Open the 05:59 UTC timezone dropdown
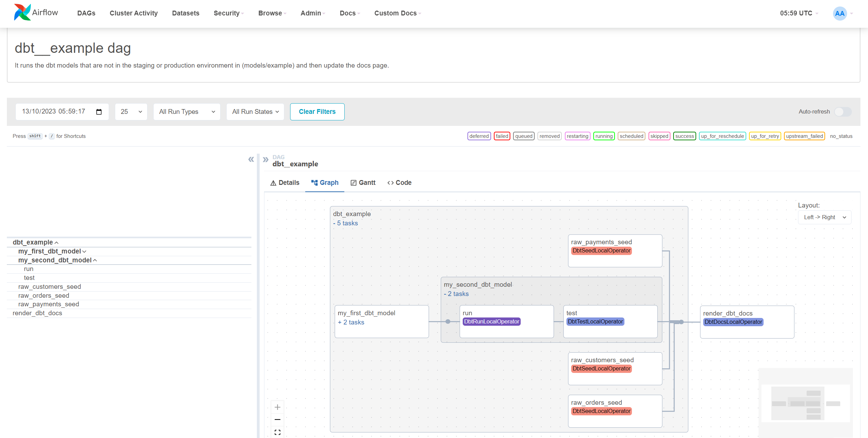The height and width of the screenshot is (438, 868). (799, 13)
